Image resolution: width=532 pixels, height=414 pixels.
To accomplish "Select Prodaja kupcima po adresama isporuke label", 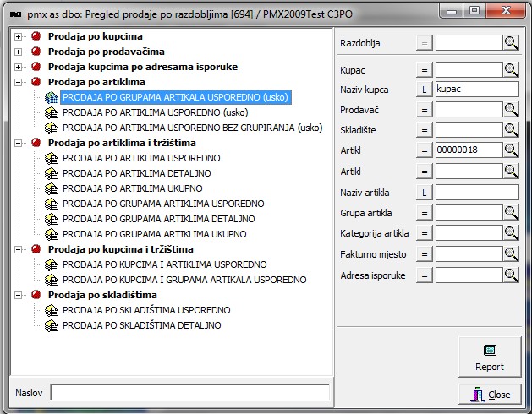I will [x=142, y=67].
